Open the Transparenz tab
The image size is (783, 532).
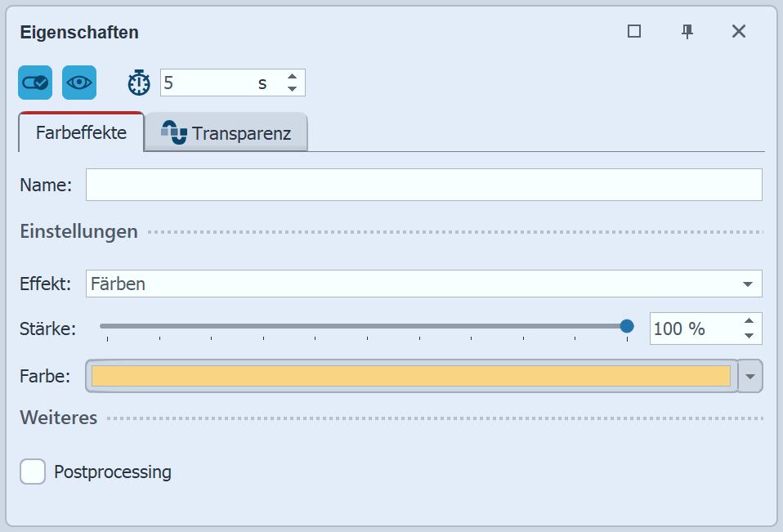click(241, 133)
